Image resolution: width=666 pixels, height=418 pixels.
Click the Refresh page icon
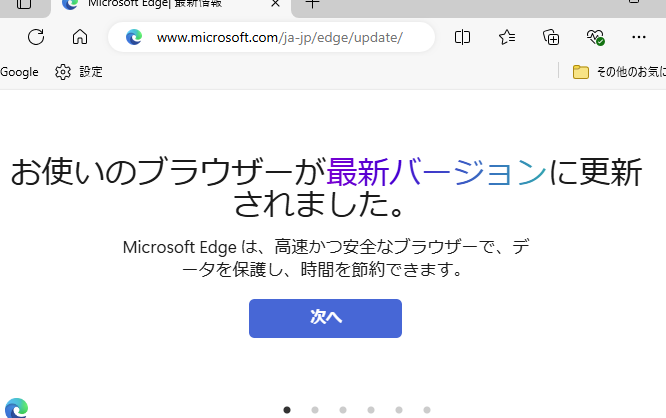36,38
